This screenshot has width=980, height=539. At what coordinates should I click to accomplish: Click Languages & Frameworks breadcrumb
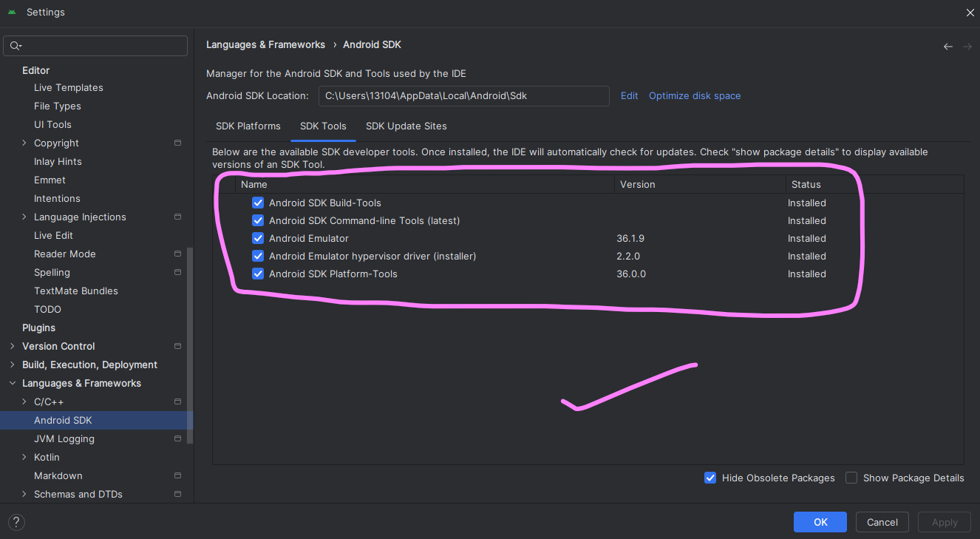coord(265,44)
